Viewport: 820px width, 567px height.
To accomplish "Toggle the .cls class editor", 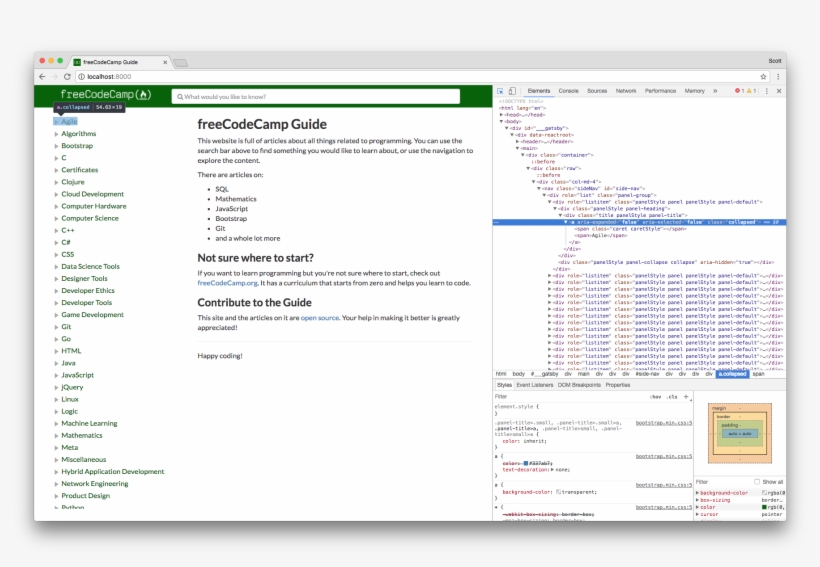I will click(x=672, y=396).
